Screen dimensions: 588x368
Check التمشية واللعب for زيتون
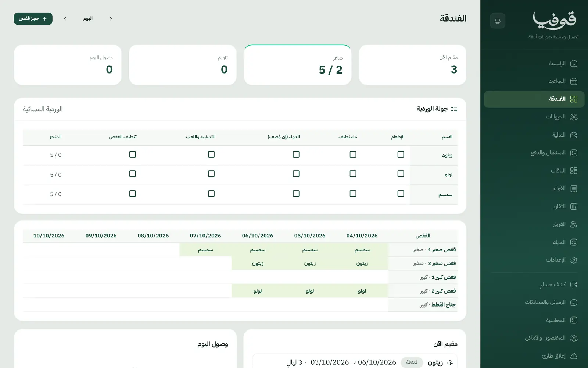pos(211,154)
